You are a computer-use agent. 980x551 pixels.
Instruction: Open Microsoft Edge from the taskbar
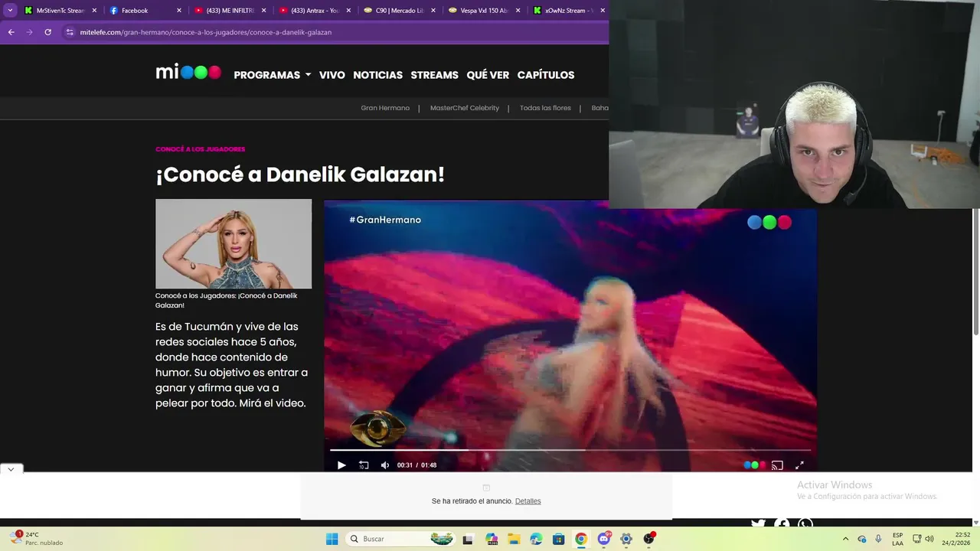536,539
